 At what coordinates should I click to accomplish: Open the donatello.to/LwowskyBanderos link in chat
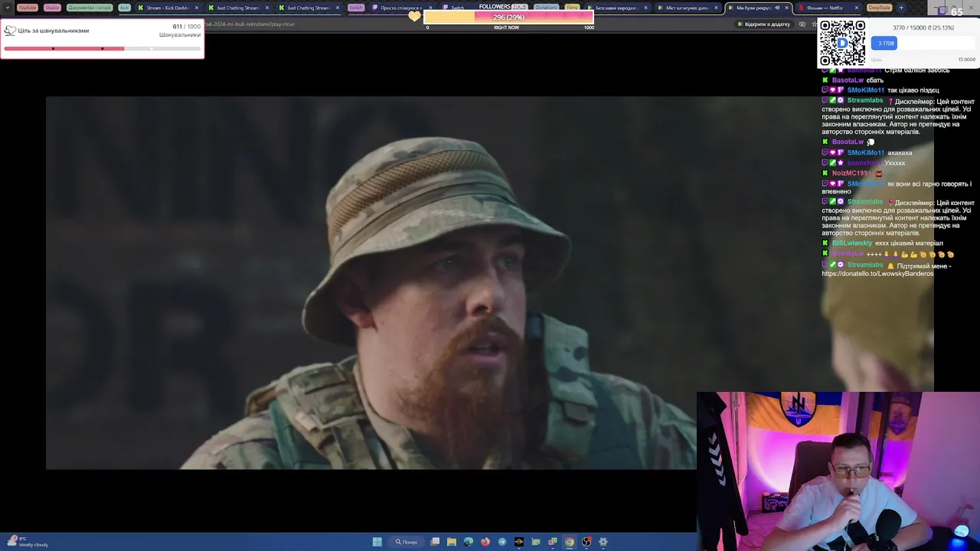point(877,274)
